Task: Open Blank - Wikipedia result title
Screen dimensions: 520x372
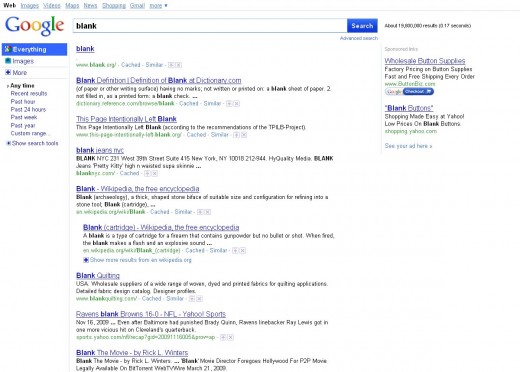Action: [138, 189]
